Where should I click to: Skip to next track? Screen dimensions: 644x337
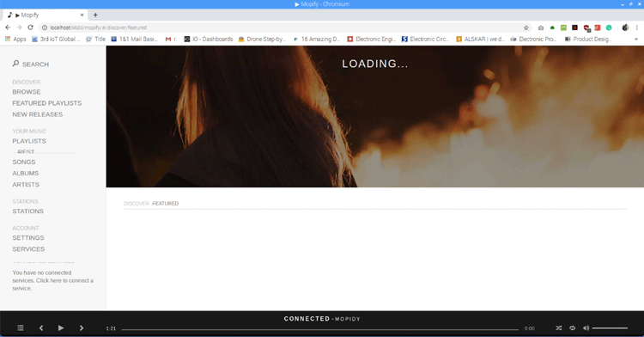click(x=82, y=328)
